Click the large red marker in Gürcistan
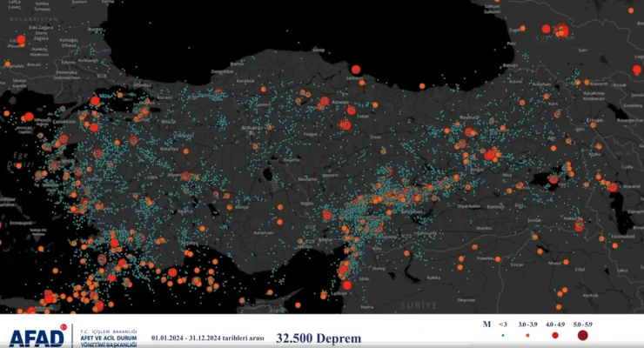 tap(561, 31)
